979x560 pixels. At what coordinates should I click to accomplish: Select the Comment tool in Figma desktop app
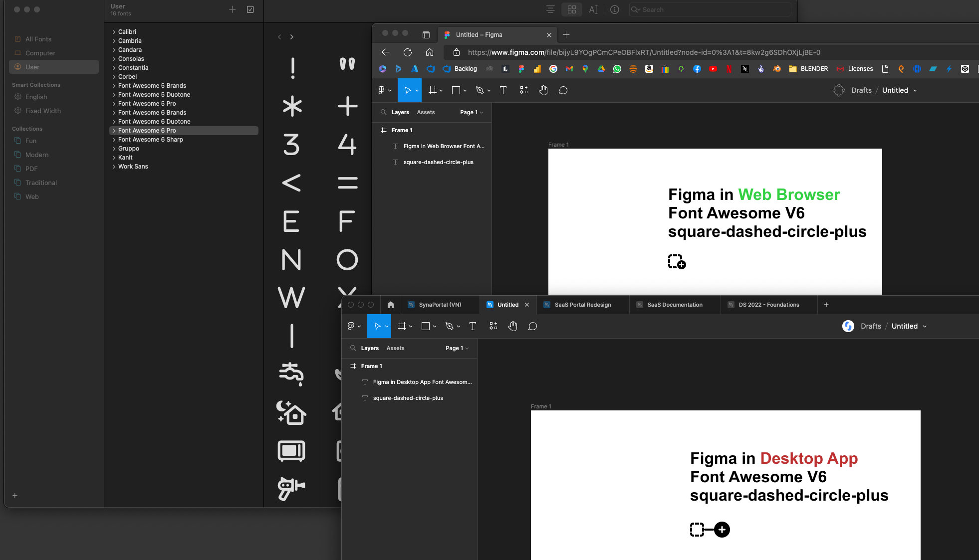pos(533,326)
